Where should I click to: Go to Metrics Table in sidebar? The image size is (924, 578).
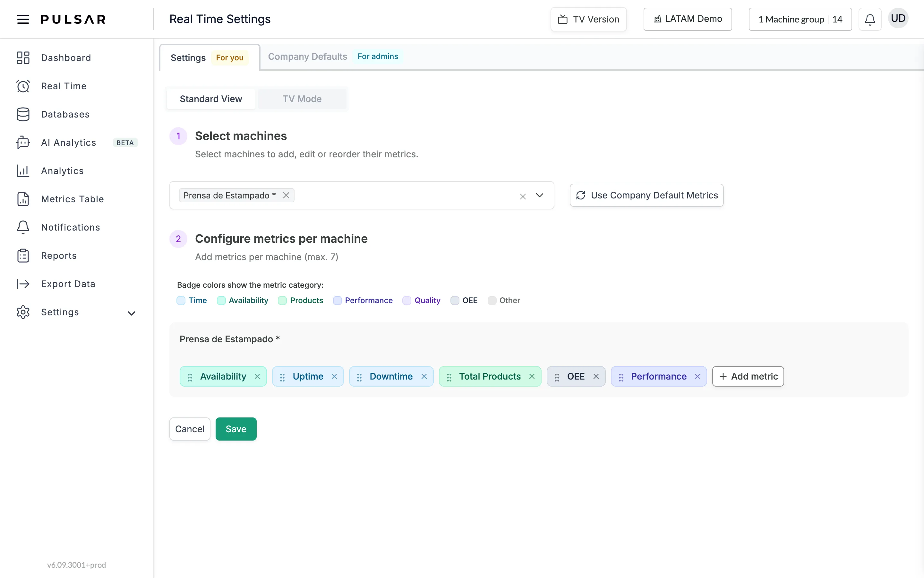(x=73, y=199)
